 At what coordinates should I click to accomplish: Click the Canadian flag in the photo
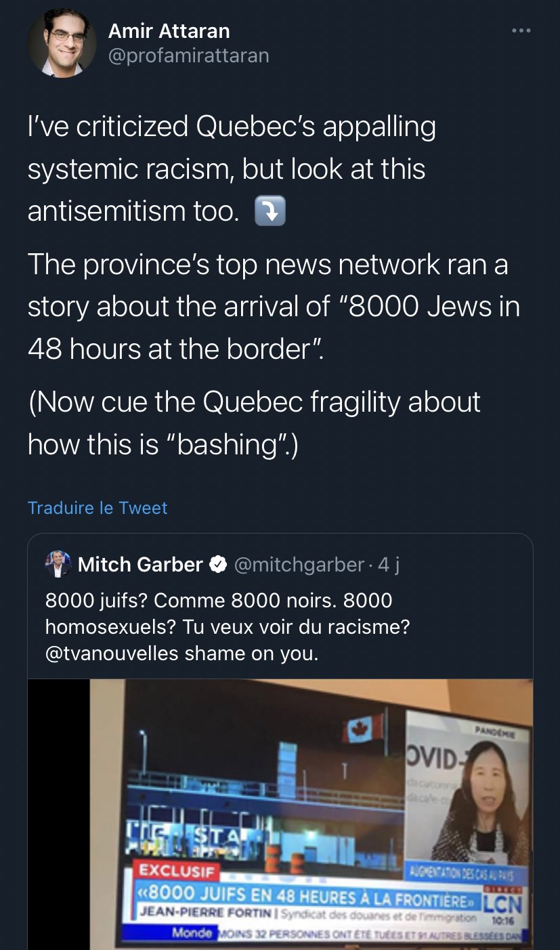(x=364, y=729)
